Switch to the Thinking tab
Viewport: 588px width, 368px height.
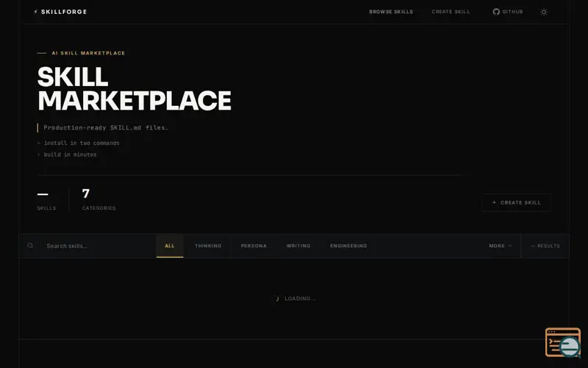click(x=208, y=246)
